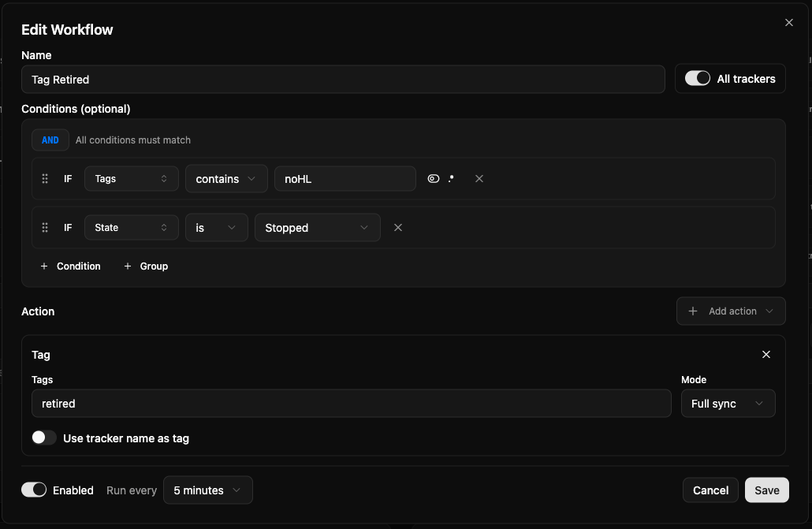Remove the Tag action with its X
Screen dimensions: 812x529
tap(765, 355)
